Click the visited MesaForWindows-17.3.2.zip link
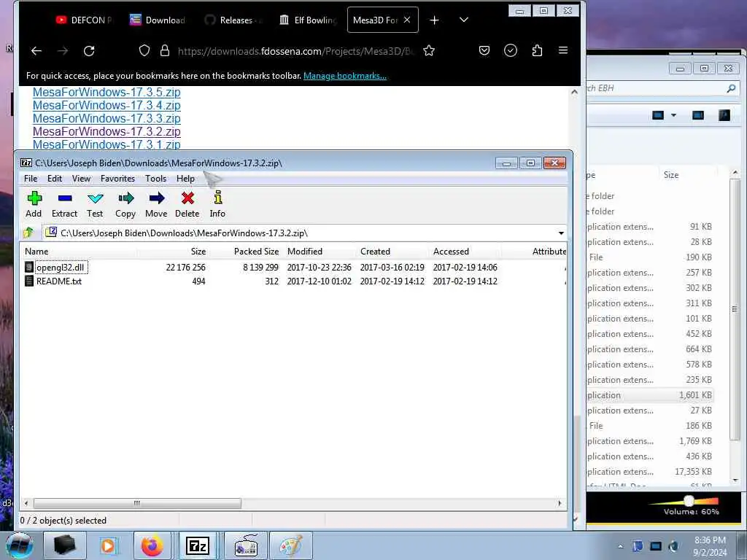This screenshot has width=747, height=560. click(x=107, y=131)
